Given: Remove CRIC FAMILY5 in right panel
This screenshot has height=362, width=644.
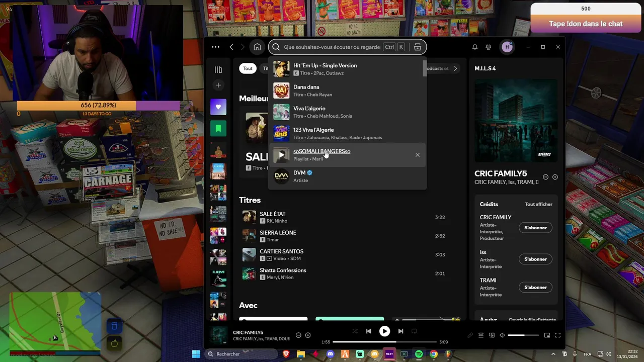Looking at the screenshot, I should (x=545, y=177).
